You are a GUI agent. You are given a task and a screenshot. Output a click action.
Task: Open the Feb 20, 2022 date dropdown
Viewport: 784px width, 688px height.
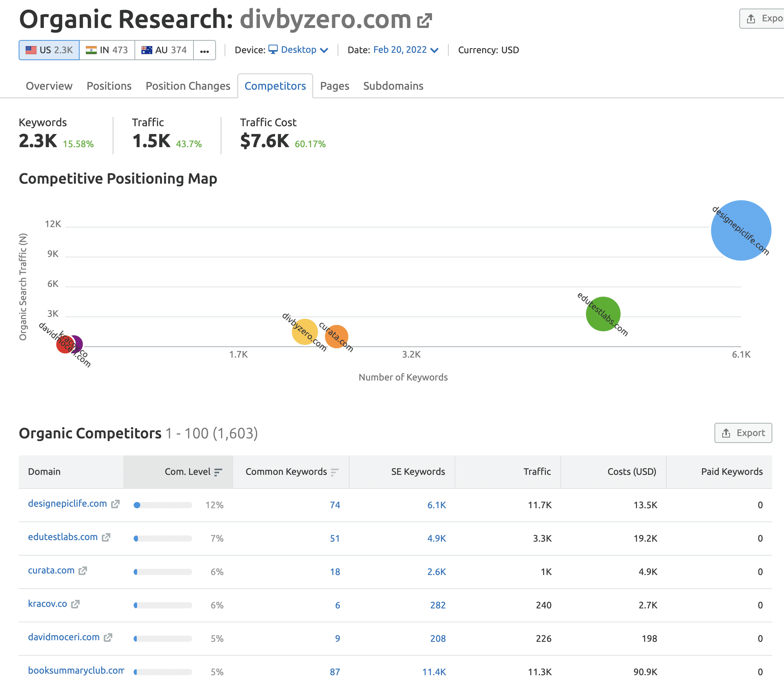coord(406,50)
